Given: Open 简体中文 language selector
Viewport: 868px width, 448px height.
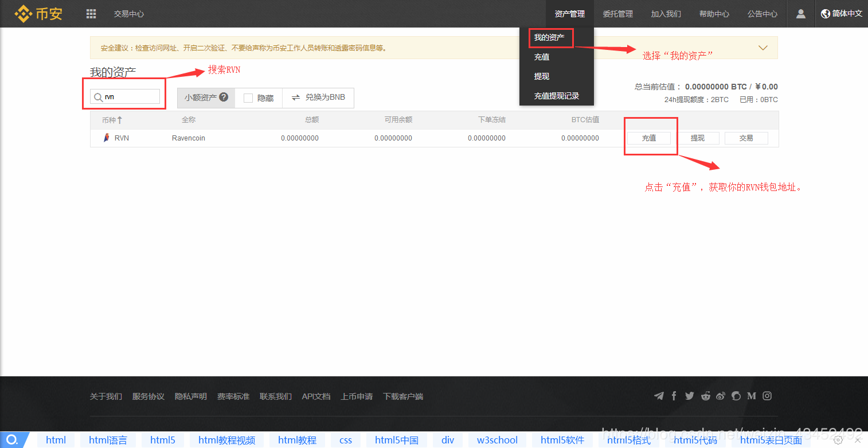Looking at the screenshot, I should [x=842, y=14].
